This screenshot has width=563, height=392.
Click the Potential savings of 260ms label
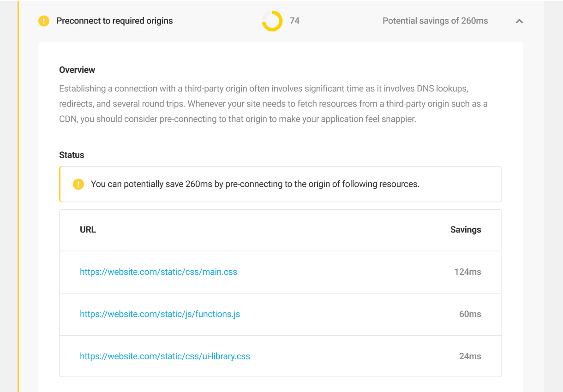click(x=435, y=21)
